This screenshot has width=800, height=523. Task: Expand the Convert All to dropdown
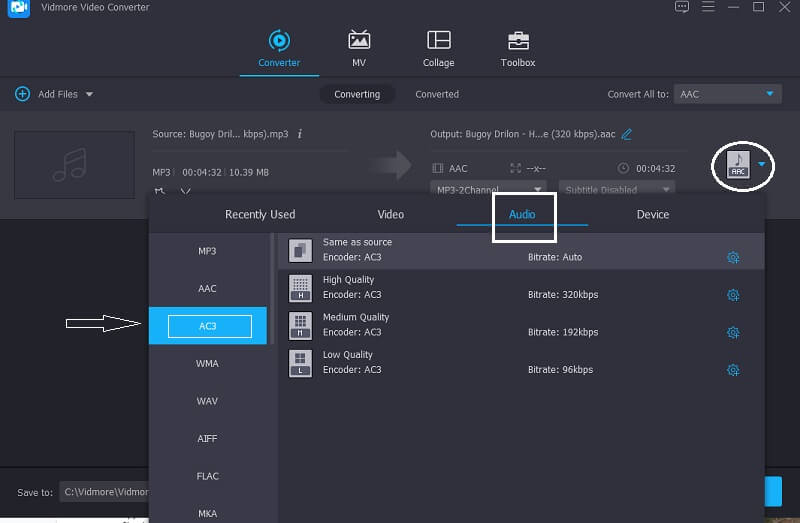pos(769,94)
